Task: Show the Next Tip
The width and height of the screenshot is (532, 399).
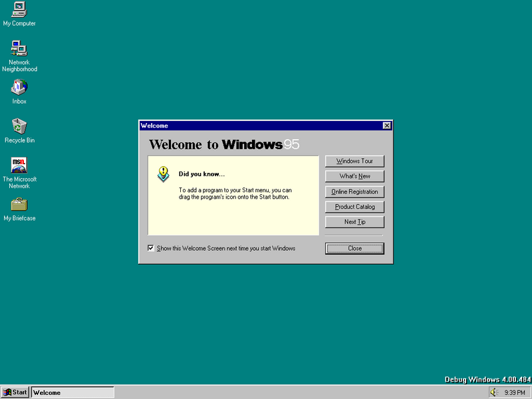Action: pyautogui.click(x=354, y=221)
